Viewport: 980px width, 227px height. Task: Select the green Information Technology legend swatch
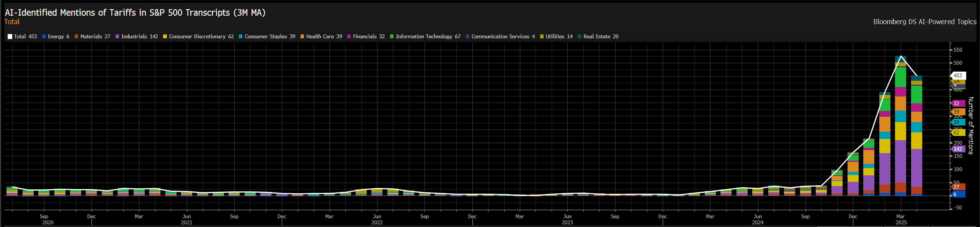coord(392,37)
